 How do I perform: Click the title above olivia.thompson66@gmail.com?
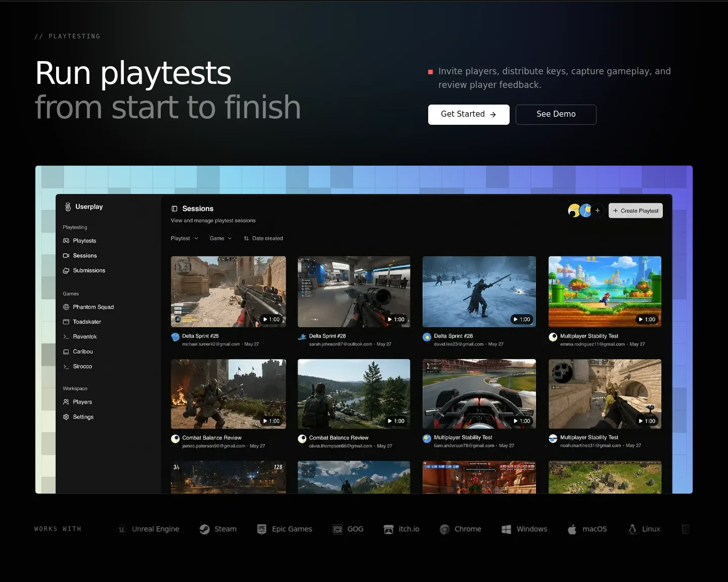(339, 438)
